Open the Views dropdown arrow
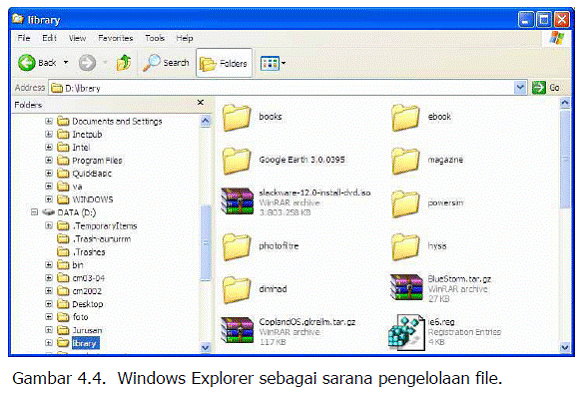583x394 pixels. point(284,63)
